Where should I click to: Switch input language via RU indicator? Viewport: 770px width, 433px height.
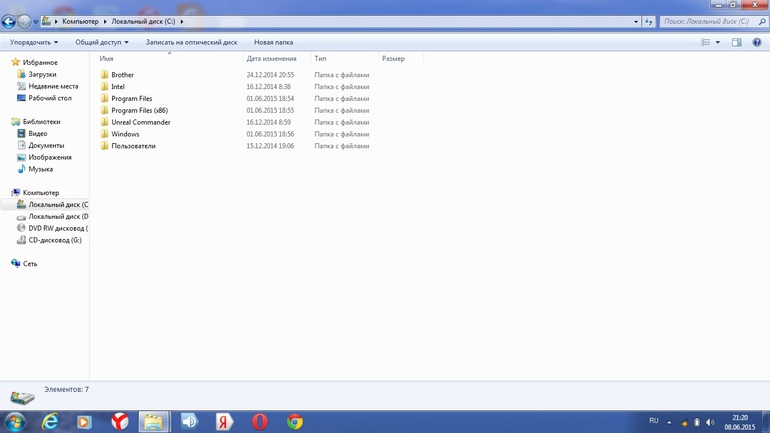click(654, 421)
